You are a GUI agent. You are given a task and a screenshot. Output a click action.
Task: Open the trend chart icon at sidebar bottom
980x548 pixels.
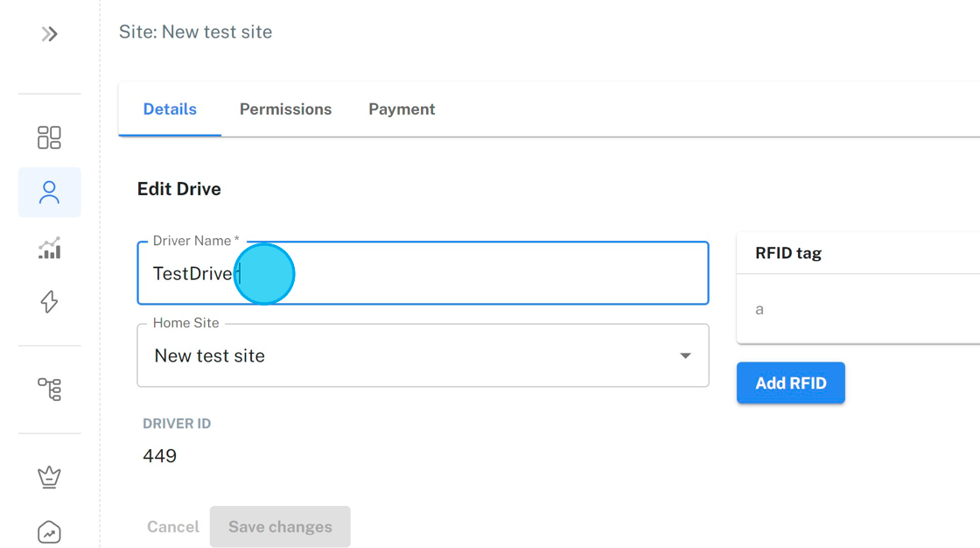(50, 532)
